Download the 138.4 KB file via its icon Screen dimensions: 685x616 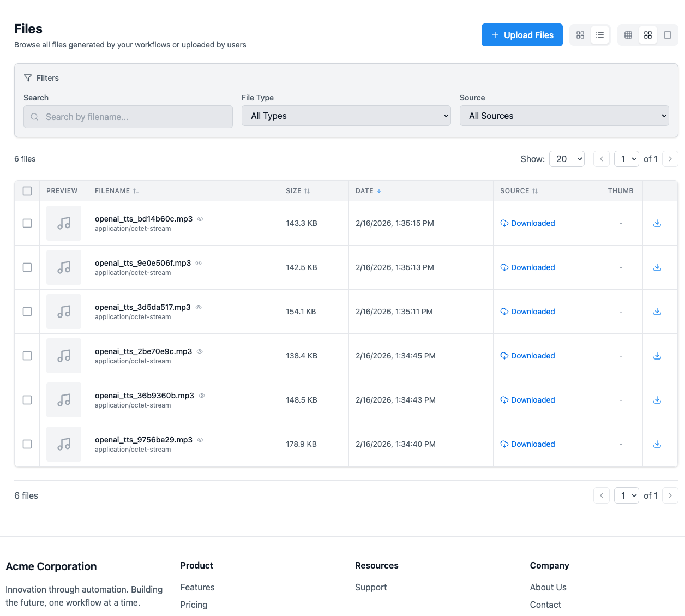[657, 356]
